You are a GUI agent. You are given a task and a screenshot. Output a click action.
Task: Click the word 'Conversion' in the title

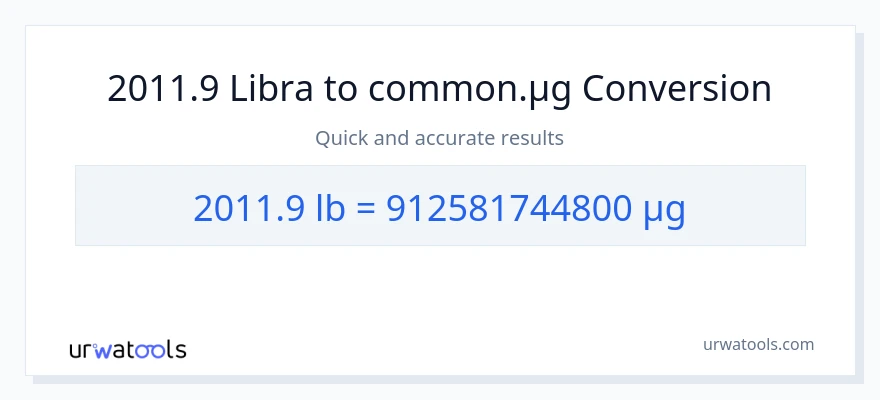(677, 89)
